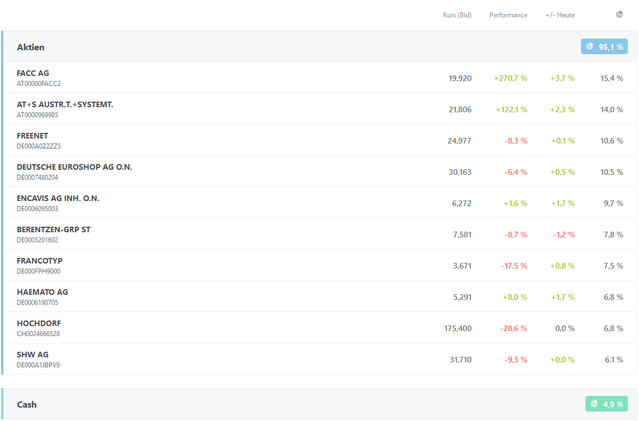Click FRANCOTYP price 3,671
The height and width of the screenshot is (421, 639).
pos(462,266)
